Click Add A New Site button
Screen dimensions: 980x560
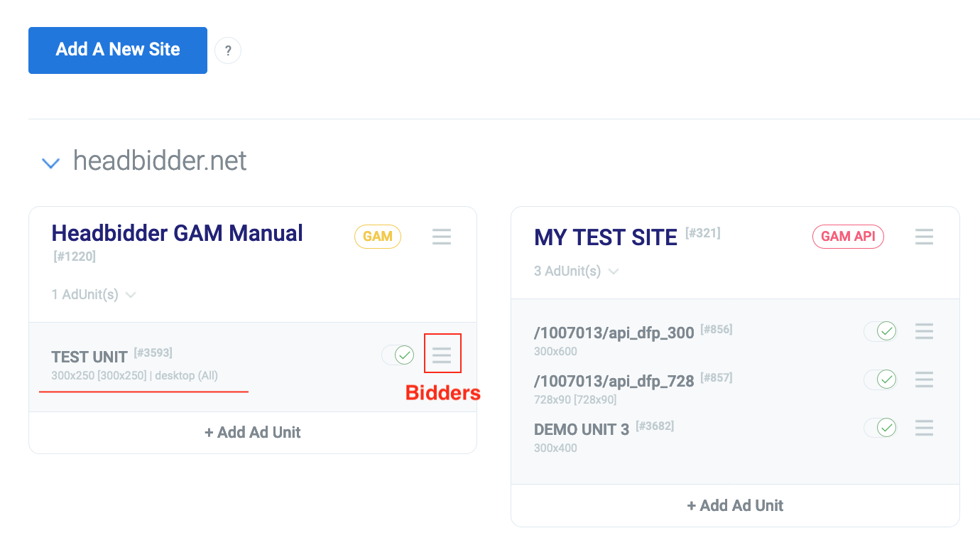pyautogui.click(x=118, y=50)
